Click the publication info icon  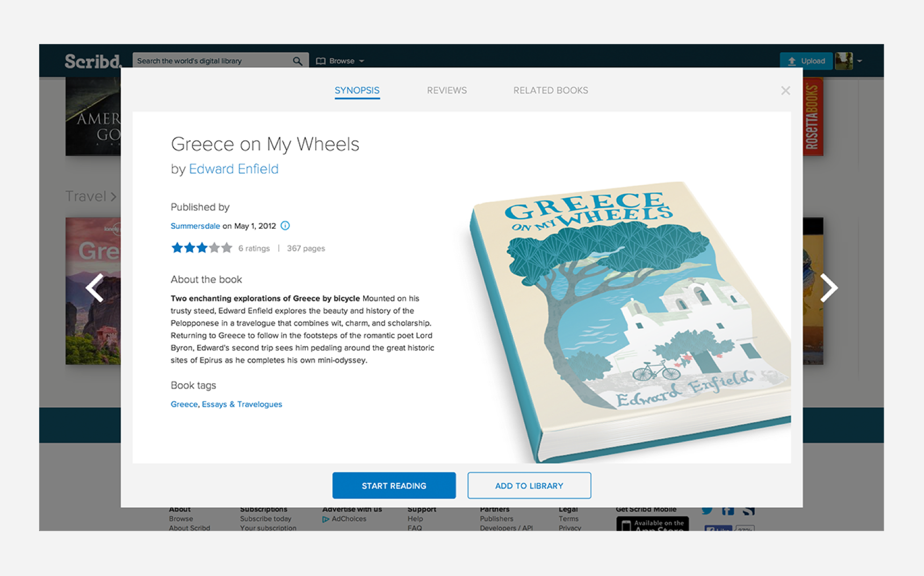click(x=285, y=226)
